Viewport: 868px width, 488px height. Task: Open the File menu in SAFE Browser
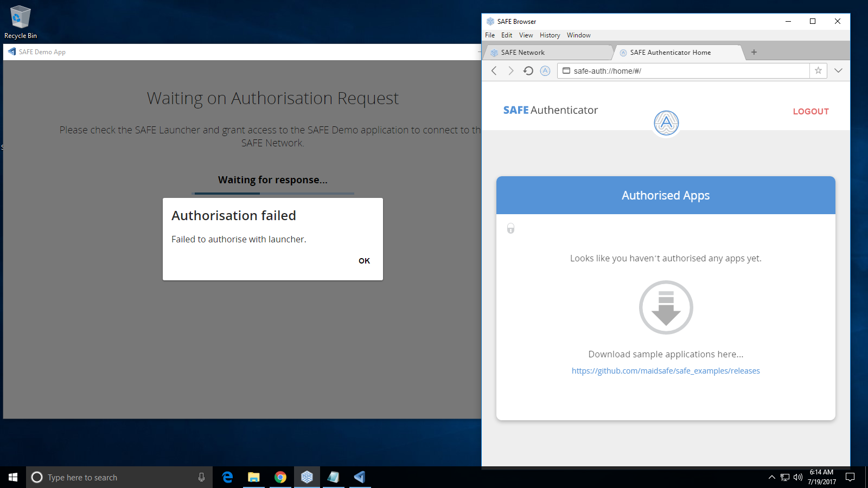pos(490,35)
